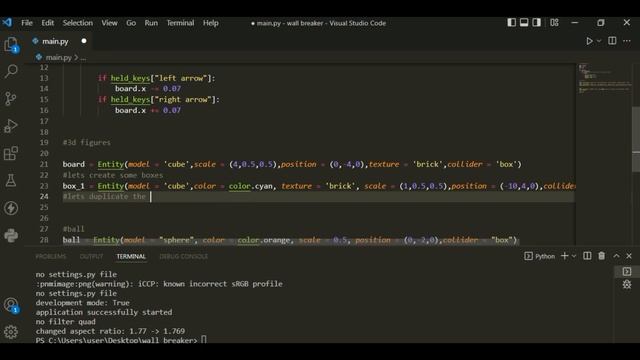Expand the run options dropdown arrow
This screenshot has width=640, height=360.
coord(599,41)
